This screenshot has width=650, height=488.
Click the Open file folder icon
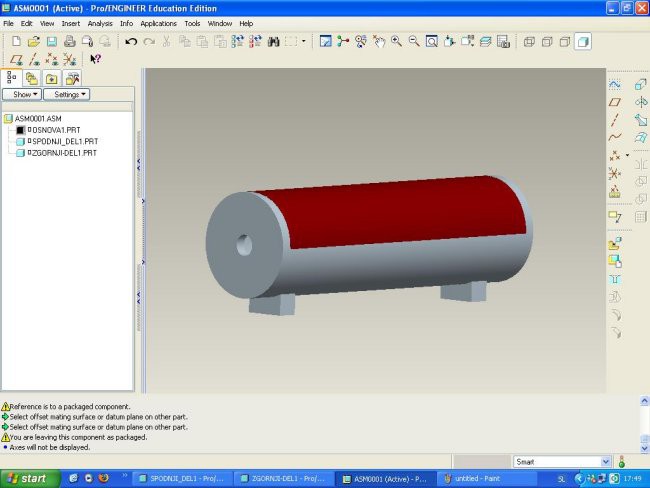(x=34, y=41)
